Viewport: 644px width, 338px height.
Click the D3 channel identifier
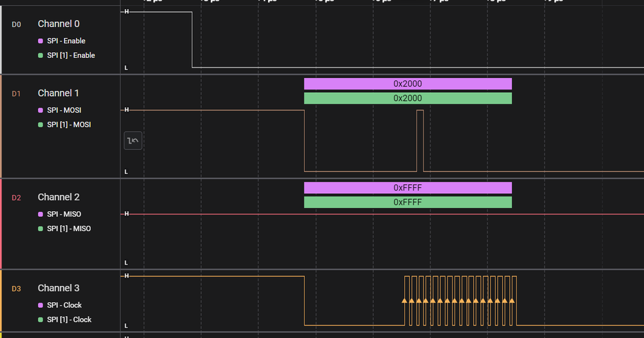tap(16, 289)
